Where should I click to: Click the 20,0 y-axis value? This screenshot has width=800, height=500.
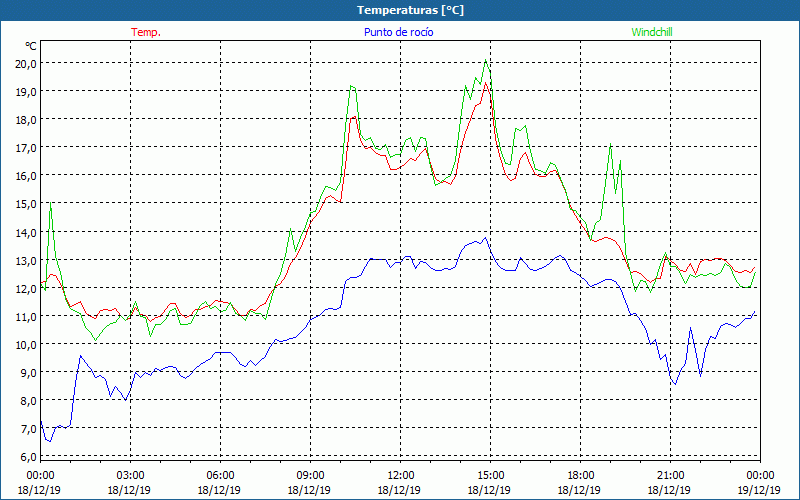[x=27, y=64]
